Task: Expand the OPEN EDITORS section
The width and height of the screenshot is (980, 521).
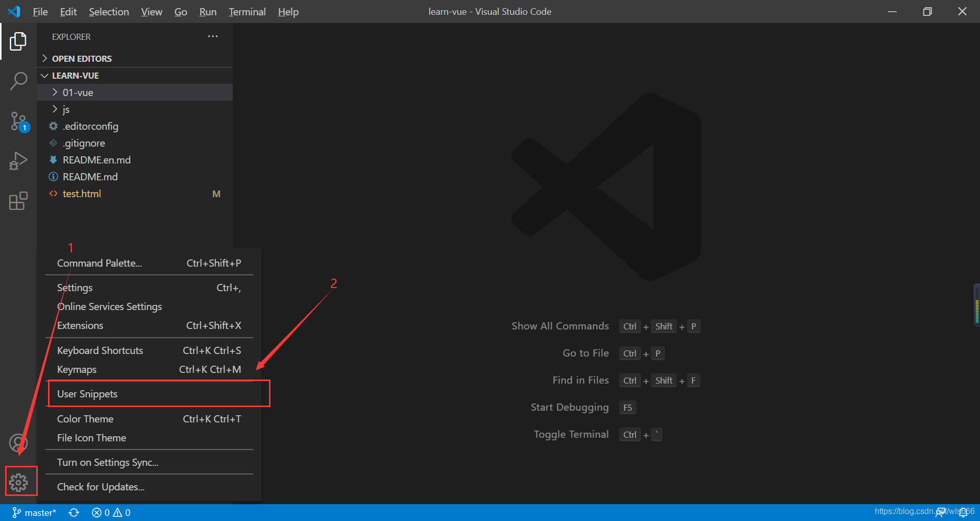Action: (135, 59)
